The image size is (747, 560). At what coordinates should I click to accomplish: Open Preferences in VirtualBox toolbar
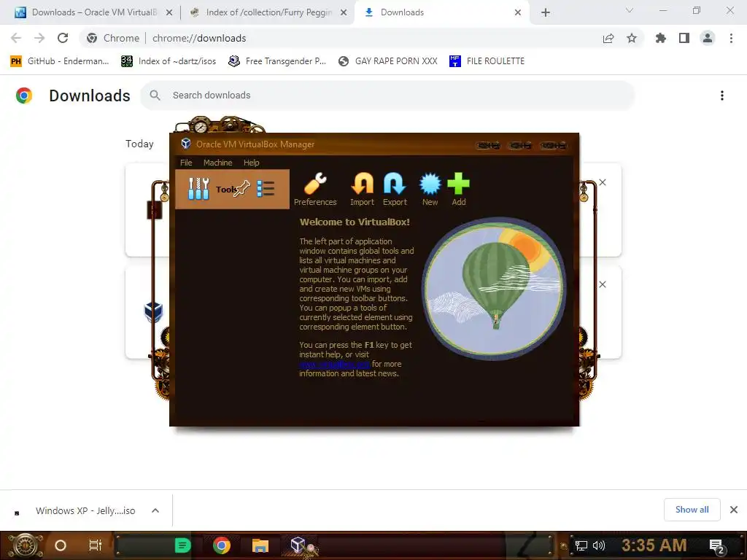pos(315,190)
